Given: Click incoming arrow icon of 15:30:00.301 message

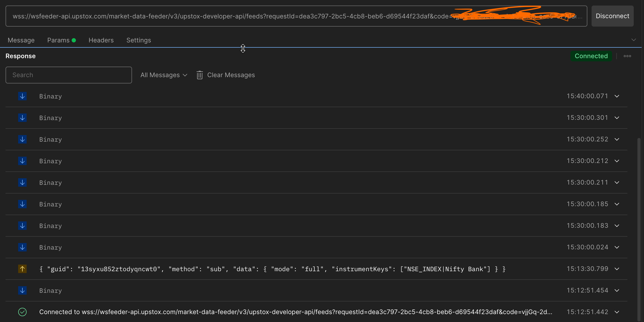Looking at the screenshot, I should pyautogui.click(x=22, y=118).
